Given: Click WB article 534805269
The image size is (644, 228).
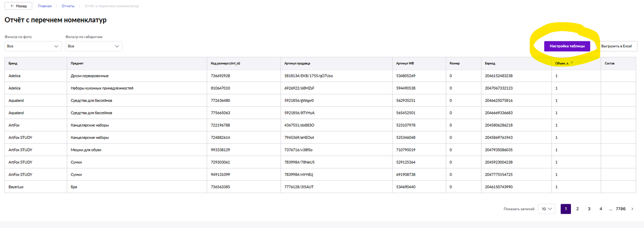Looking at the screenshot, I should 406,76.
